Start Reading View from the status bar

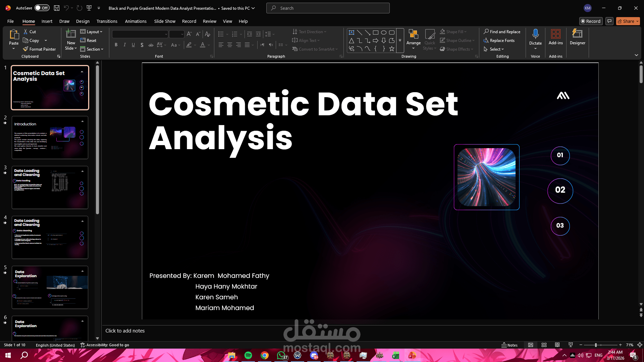click(557, 345)
